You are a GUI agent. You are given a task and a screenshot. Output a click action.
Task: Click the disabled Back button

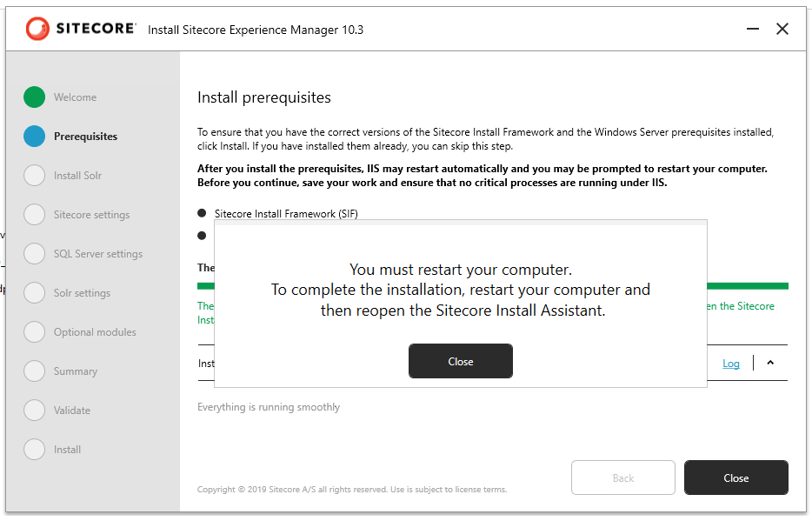(x=622, y=478)
